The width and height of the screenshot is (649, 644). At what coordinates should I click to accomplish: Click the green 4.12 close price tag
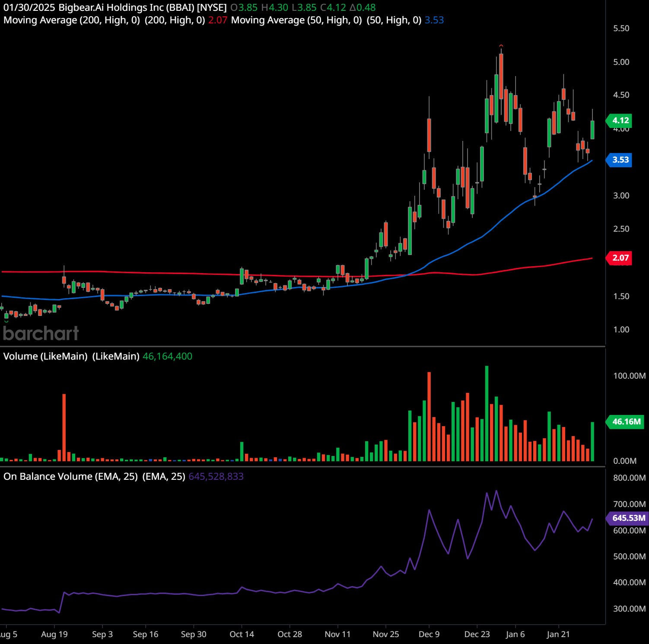[x=620, y=121]
